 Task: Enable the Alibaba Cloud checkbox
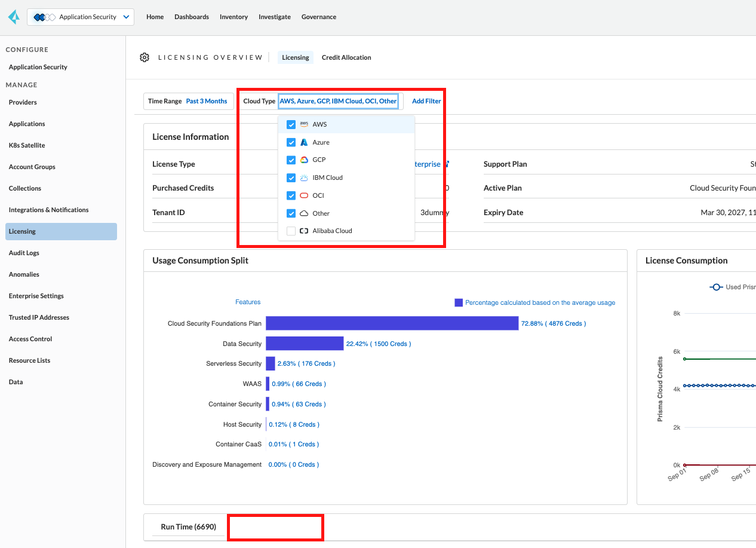(291, 231)
